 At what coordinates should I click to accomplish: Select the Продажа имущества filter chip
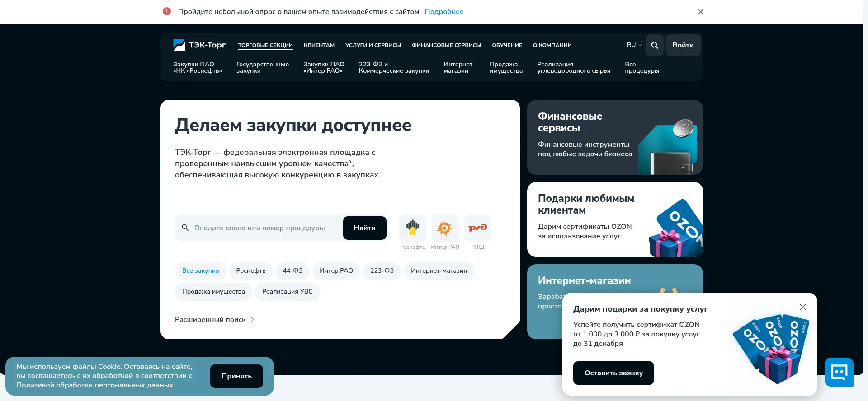pos(213,292)
